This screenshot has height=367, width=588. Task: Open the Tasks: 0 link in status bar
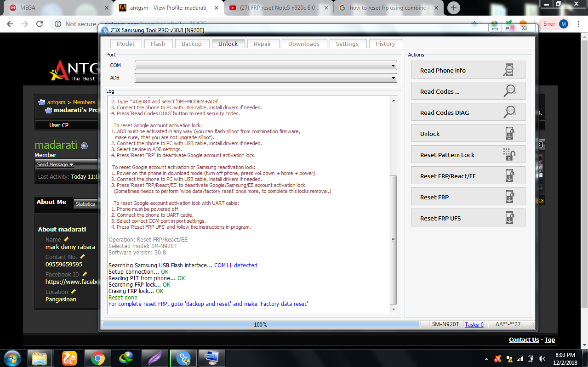click(474, 324)
